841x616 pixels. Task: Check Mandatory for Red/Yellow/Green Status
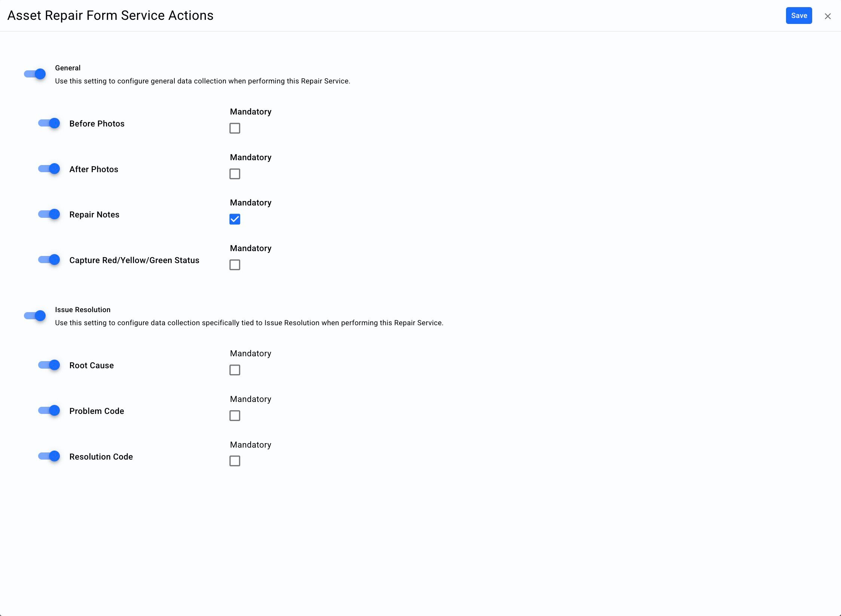click(x=235, y=265)
